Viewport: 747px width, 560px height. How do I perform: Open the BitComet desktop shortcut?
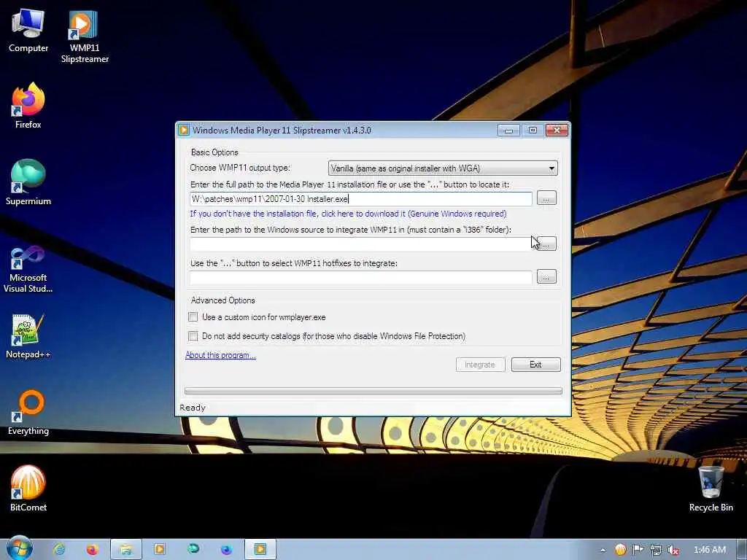(28, 489)
